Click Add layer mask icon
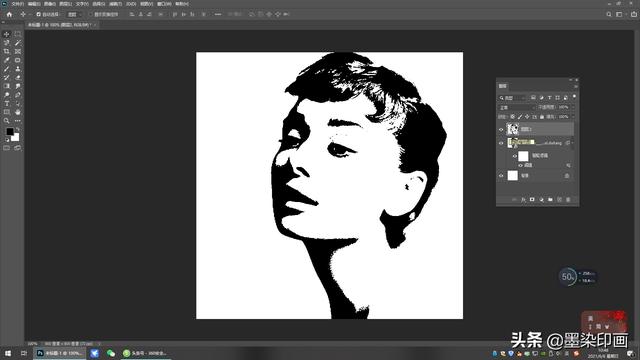 [532, 200]
